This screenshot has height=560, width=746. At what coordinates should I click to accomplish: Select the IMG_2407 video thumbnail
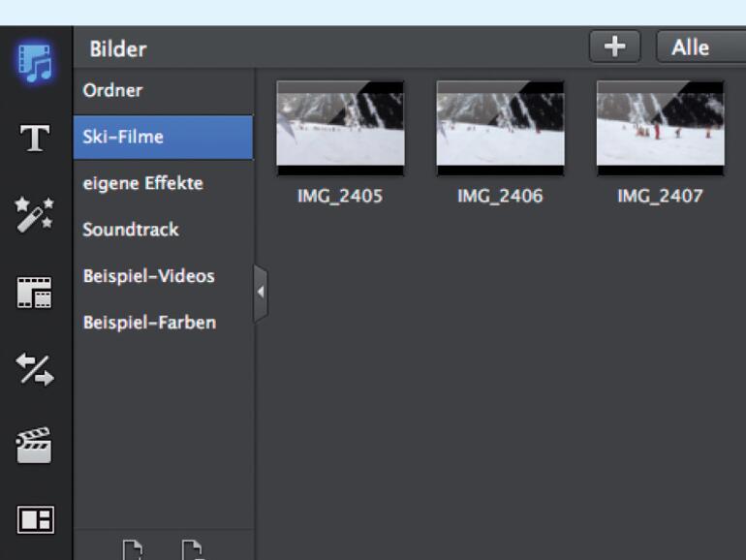click(x=661, y=128)
